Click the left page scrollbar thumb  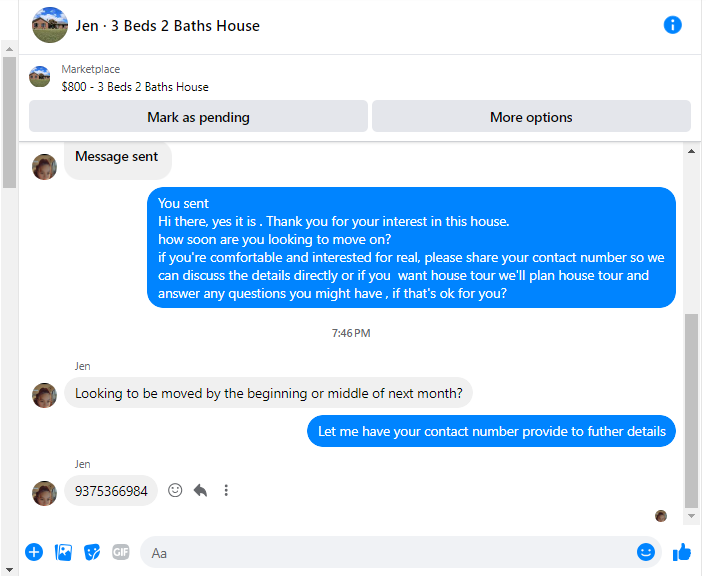pos(9,122)
